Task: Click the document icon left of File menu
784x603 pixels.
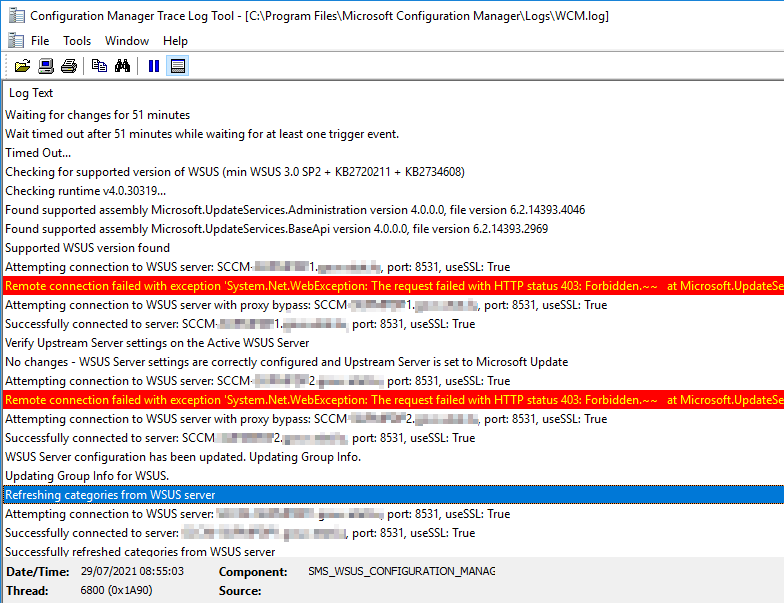Action: tap(15, 41)
